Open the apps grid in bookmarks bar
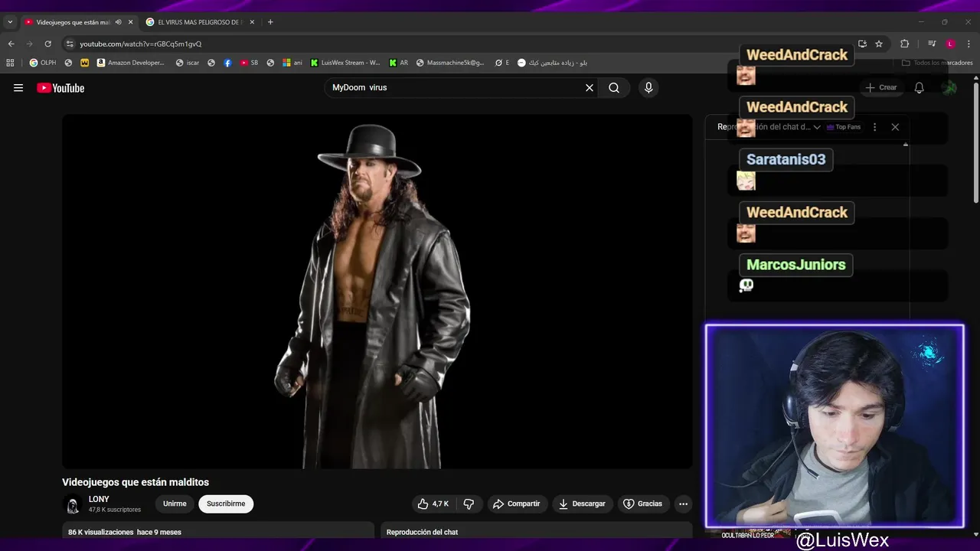The height and width of the screenshot is (551, 980). pyautogui.click(x=10, y=63)
